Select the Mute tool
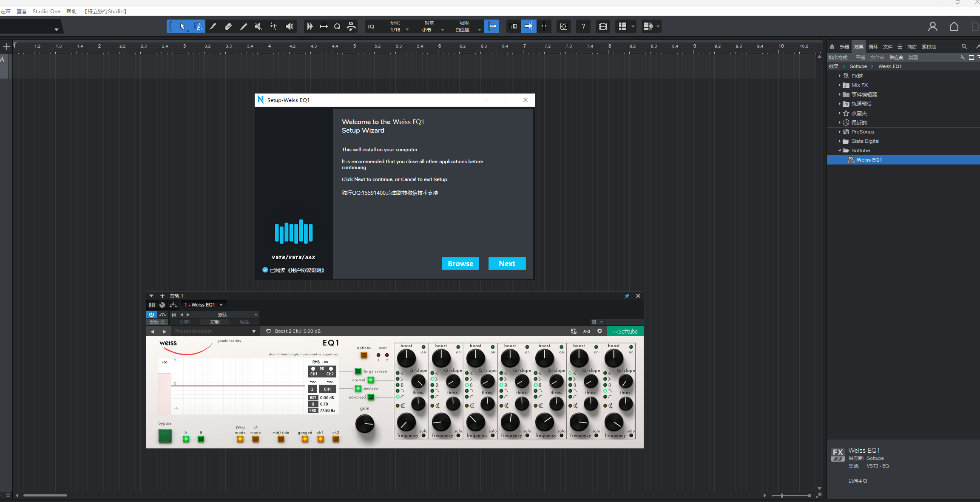Viewport: 980px width, 502px height. (258, 26)
